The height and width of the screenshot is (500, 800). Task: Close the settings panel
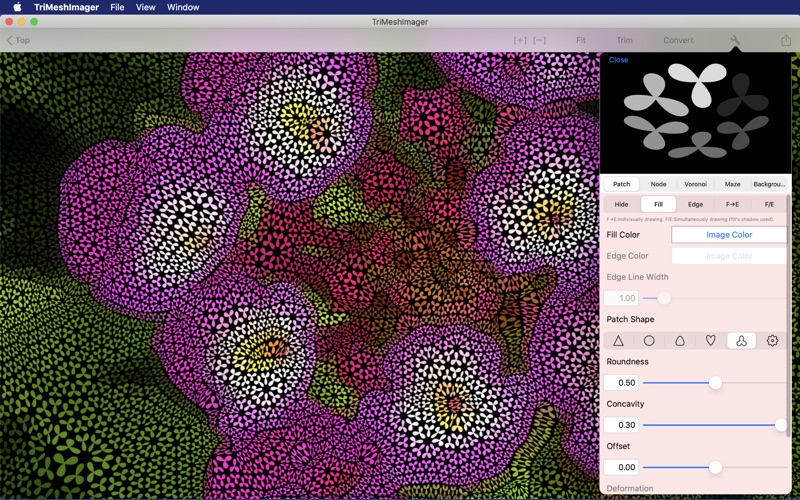pyautogui.click(x=618, y=60)
